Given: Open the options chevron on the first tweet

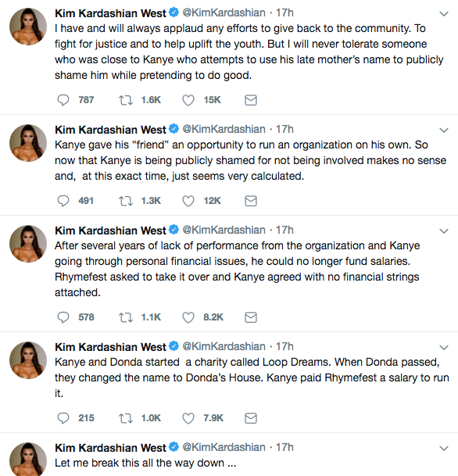Looking at the screenshot, I should click(x=444, y=13).
